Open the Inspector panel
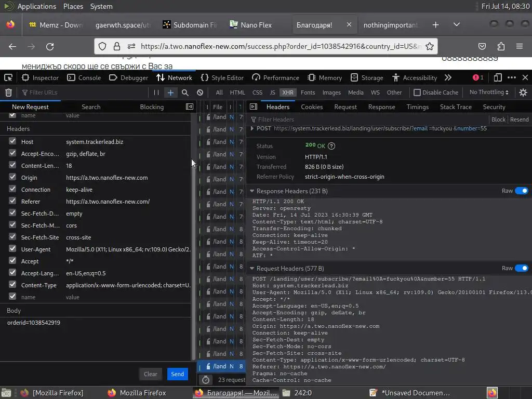Screen dimensions: 532x399 point(40,78)
